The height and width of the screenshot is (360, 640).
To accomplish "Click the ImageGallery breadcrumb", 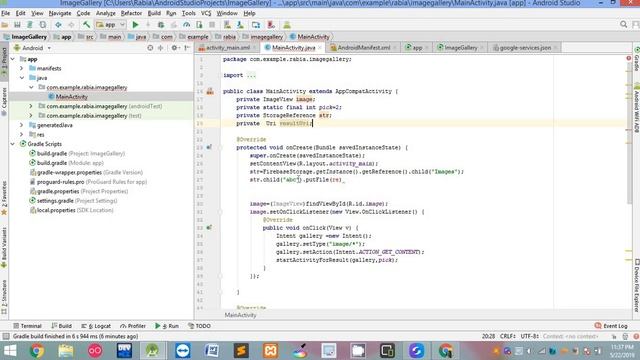I will click(x=25, y=37).
